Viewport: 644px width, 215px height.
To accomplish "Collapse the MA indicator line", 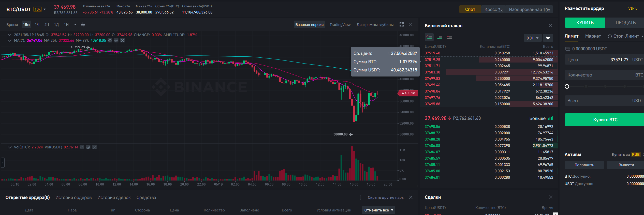I will (x=9, y=40).
